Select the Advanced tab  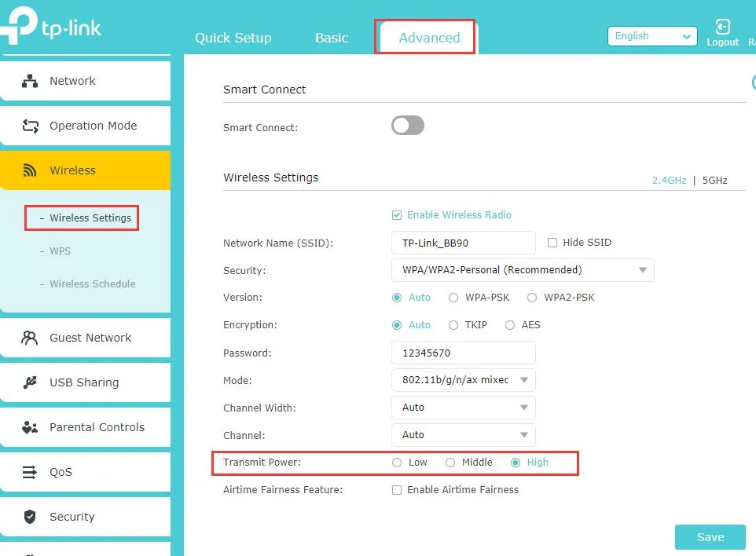click(429, 38)
